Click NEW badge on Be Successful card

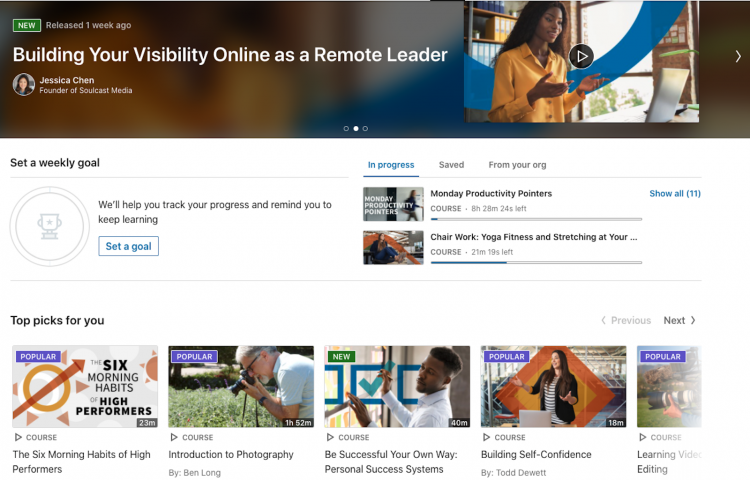(342, 357)
